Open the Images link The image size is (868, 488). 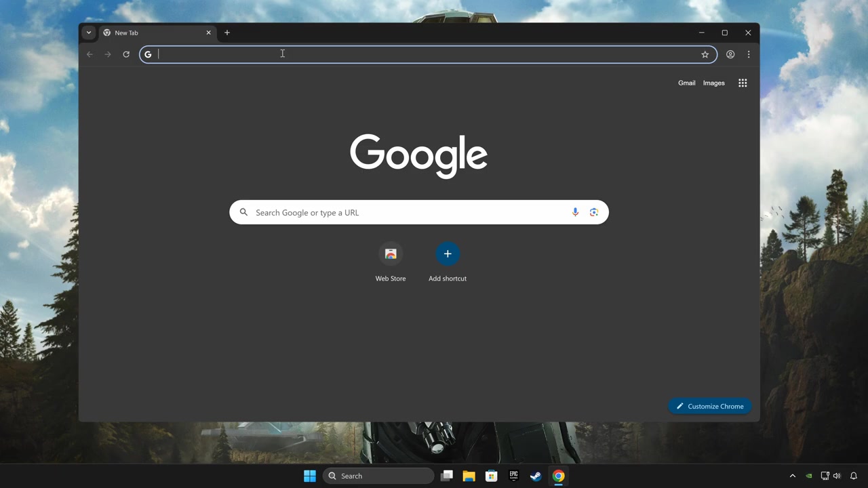[x=714, y=83]
